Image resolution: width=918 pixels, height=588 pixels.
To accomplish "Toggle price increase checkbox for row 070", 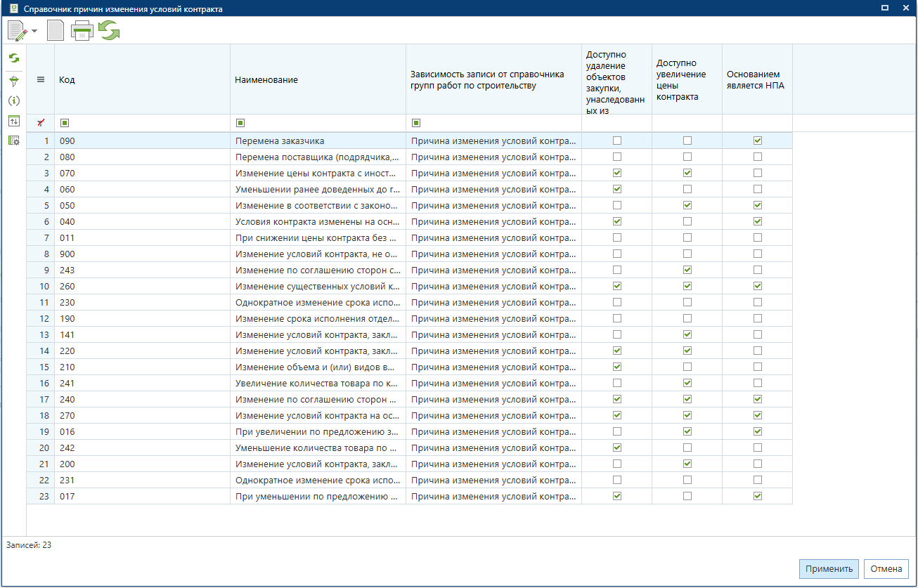I will pyautogui.click(x=687, y=173).
